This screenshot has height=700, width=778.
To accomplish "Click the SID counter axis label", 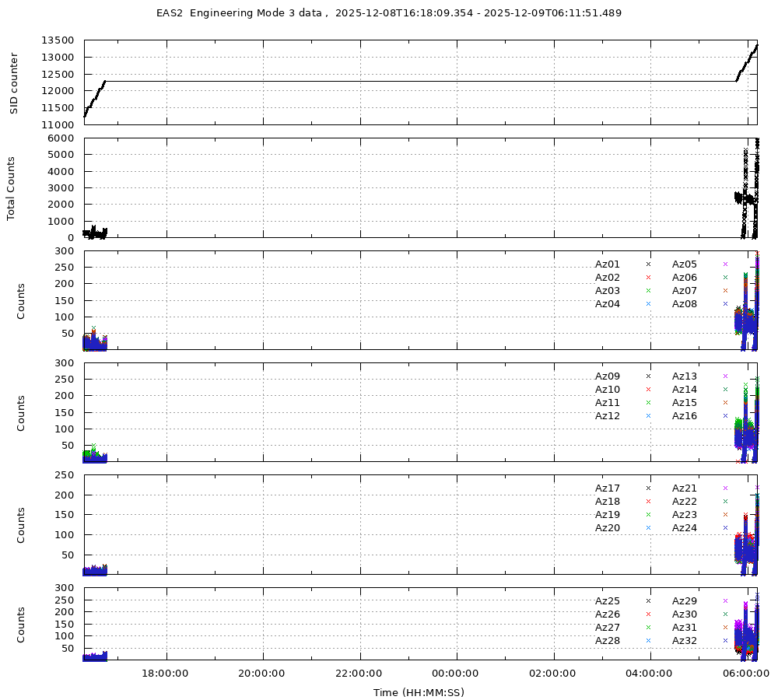I will point(14,83).
